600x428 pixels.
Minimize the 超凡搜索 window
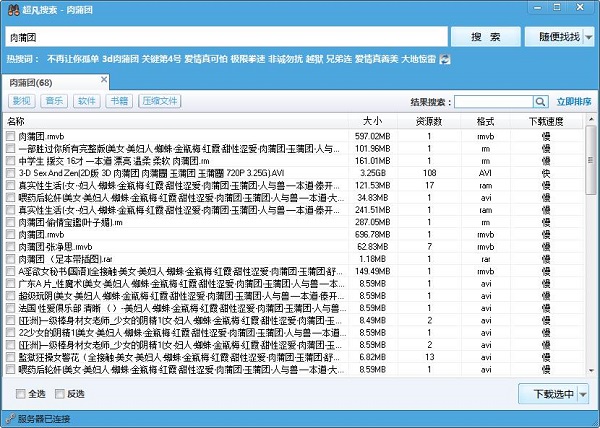(x=538, y=7)
